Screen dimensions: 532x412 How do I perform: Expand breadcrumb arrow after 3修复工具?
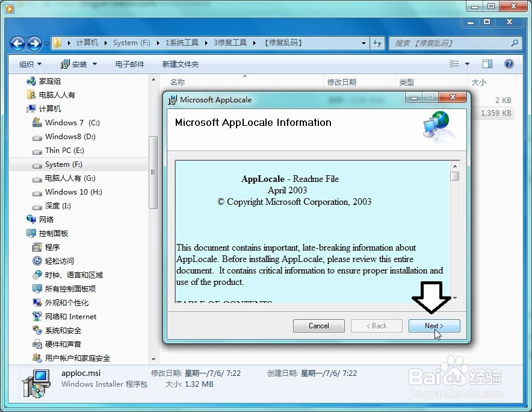254,43
